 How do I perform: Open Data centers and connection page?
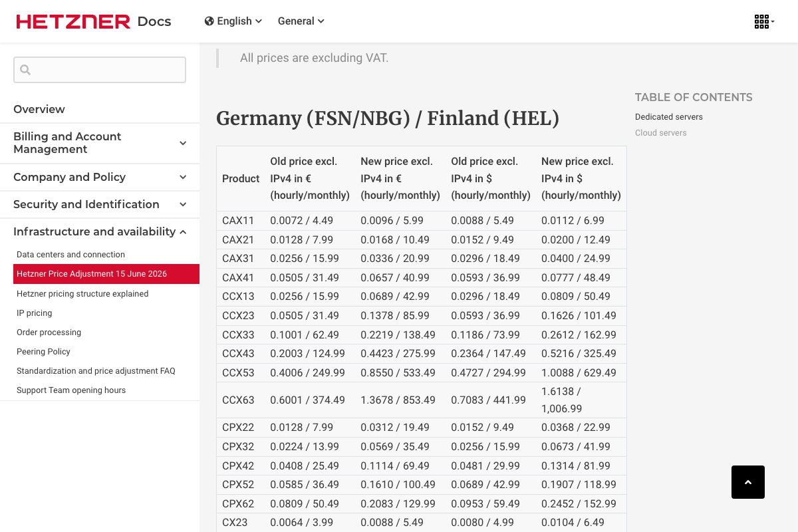pyautogui.click(x=70, y=255)
